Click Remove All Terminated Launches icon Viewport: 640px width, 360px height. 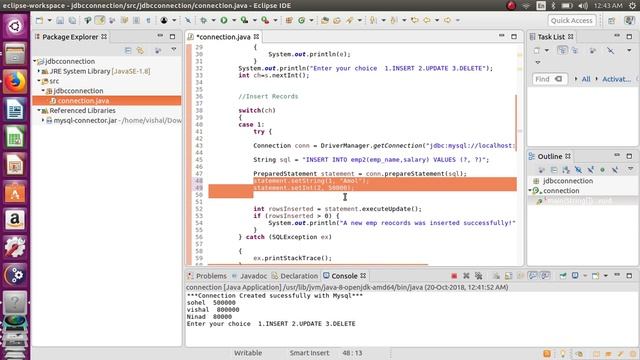(478, 276)
